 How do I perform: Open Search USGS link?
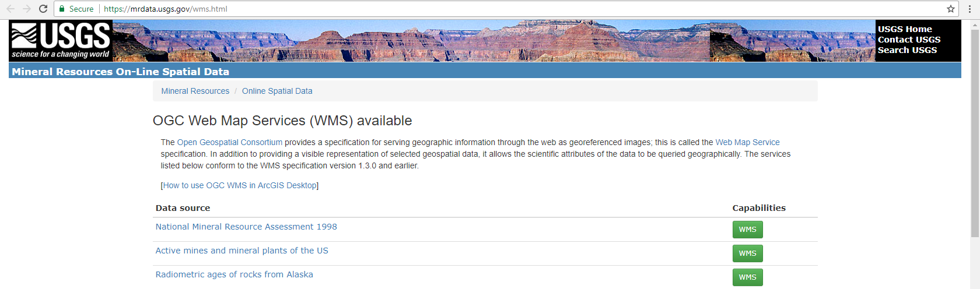[x=907, y=50]
